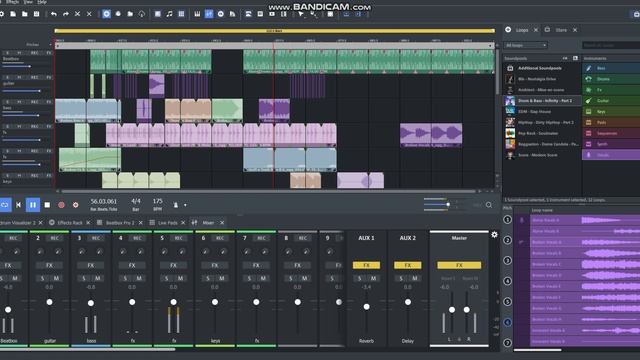Viewport: 640px width, 360px height.
Task: Select the Sequences instrument category
Action: pyautogui.click(x=611, y=133)
